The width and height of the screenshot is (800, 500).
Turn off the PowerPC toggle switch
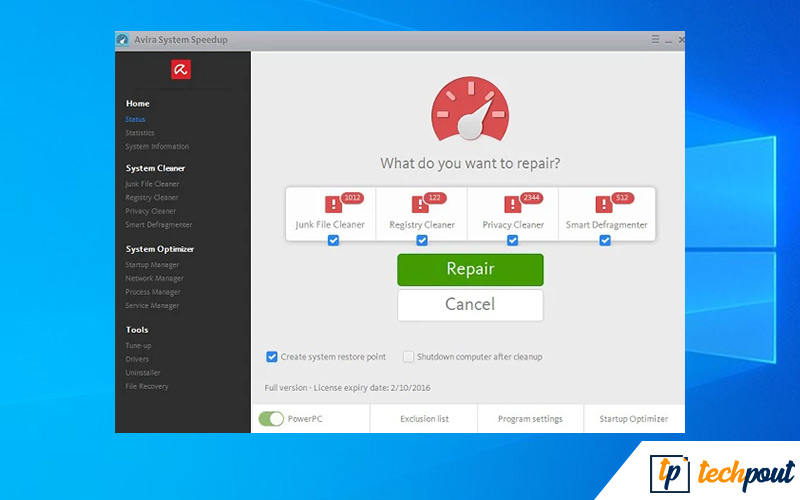coord(270,419)
